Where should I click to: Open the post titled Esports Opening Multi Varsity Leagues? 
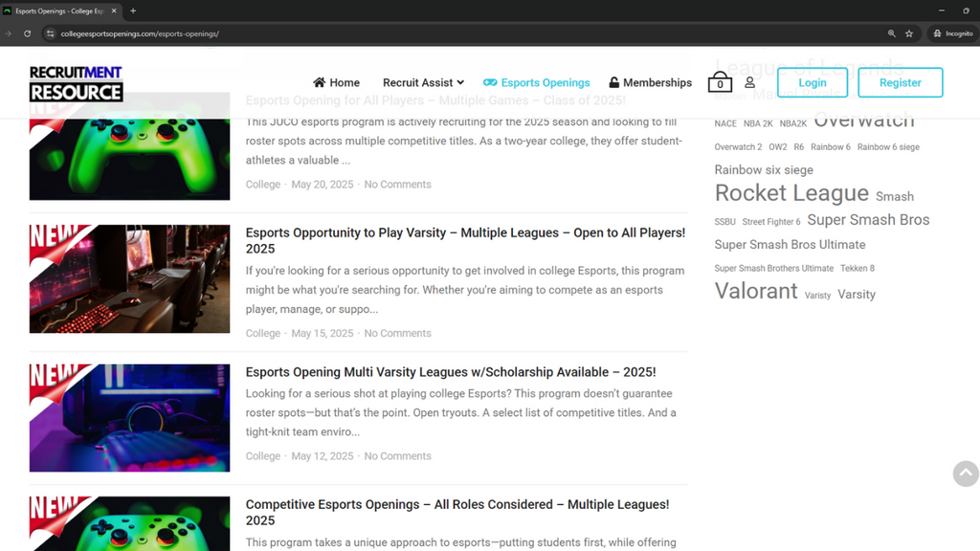tap(450, 372)
